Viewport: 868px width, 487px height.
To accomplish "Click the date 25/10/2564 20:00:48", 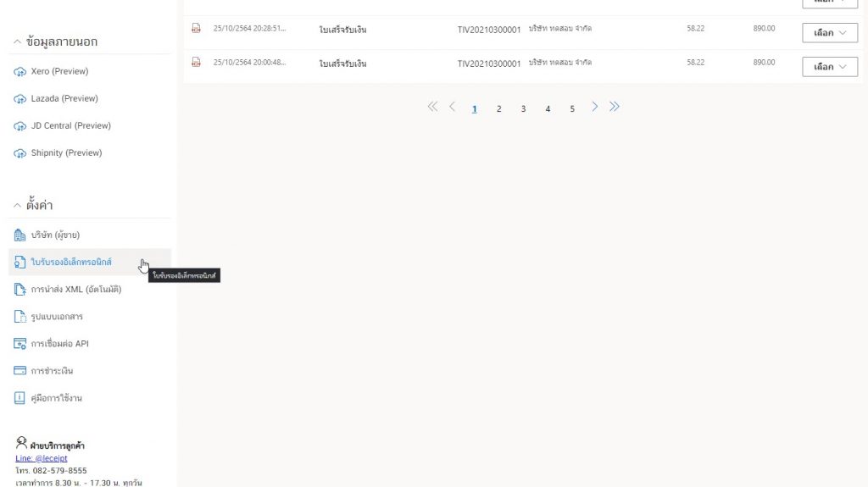I will (x=250, y=62).
